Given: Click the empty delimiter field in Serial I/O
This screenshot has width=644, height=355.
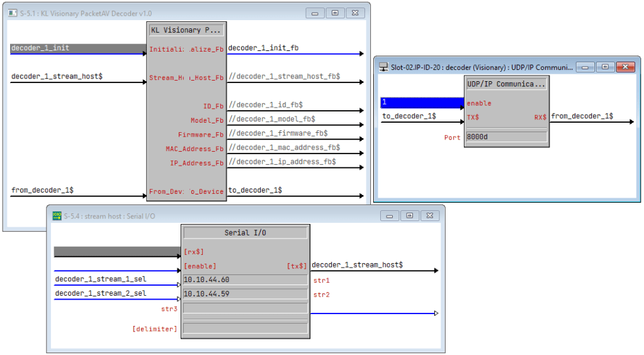Looking at the screenshot, I should pyautogui.click(x=245, y=328).
